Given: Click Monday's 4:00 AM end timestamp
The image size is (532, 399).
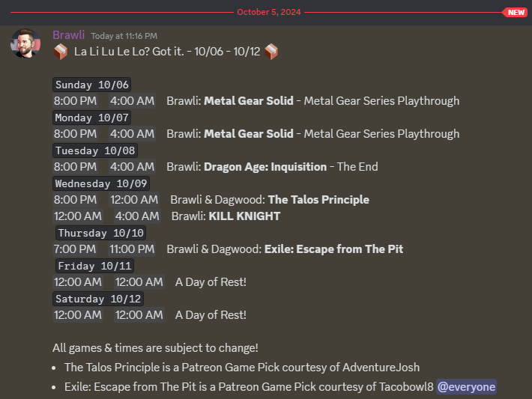Looking at the screenshot, I should (133, 134).
